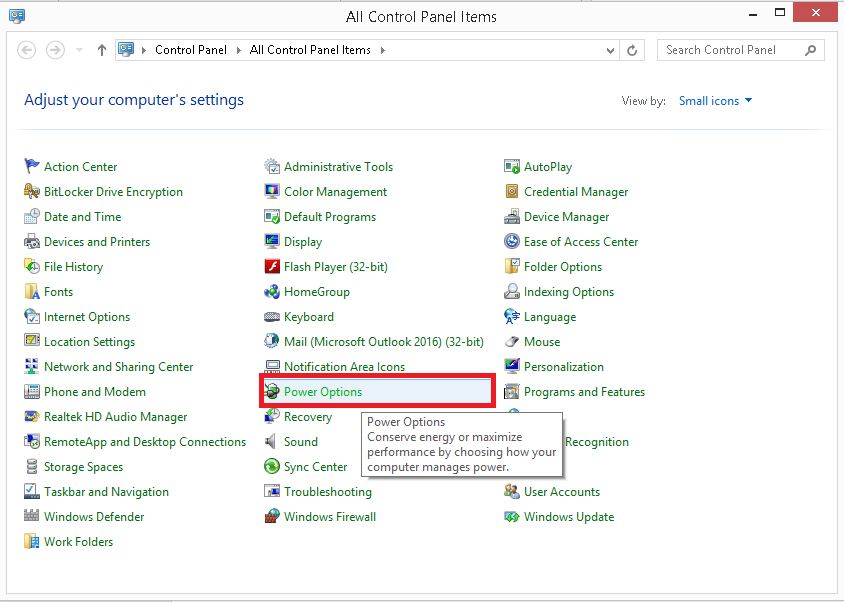Click the Action Center flag icon
Screen dimensions: 844x602
[x=32, y=167]
